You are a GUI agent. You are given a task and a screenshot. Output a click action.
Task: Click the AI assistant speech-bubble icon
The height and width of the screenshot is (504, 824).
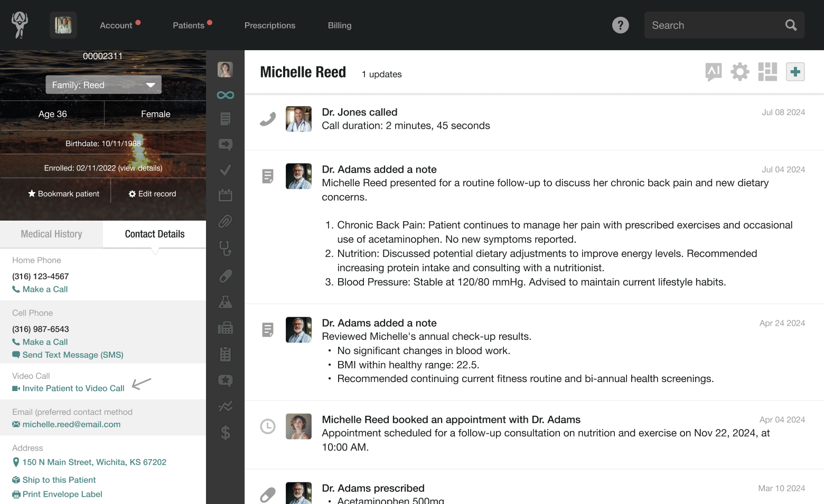click(x=714, y=72)
